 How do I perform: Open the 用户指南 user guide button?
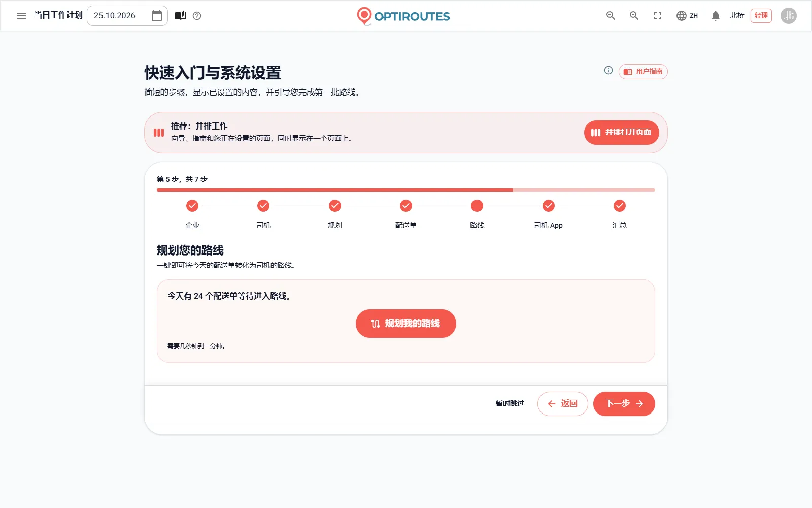[x=643, y=72]
